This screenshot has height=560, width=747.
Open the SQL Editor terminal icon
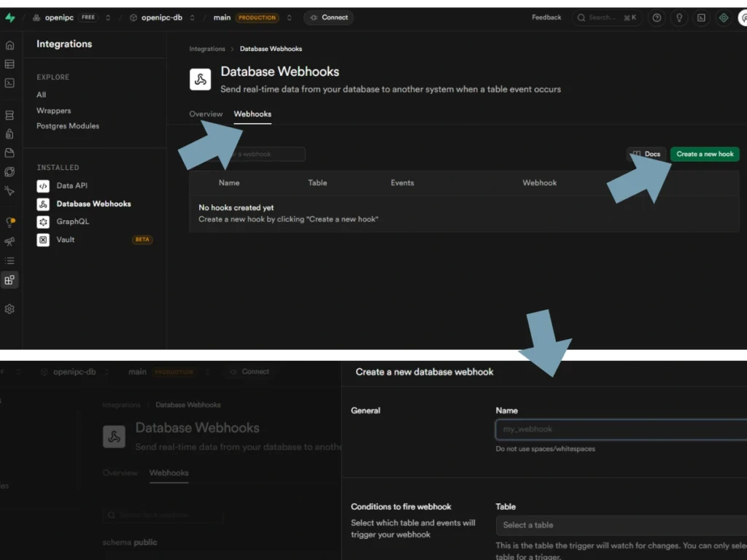(9, 83)
